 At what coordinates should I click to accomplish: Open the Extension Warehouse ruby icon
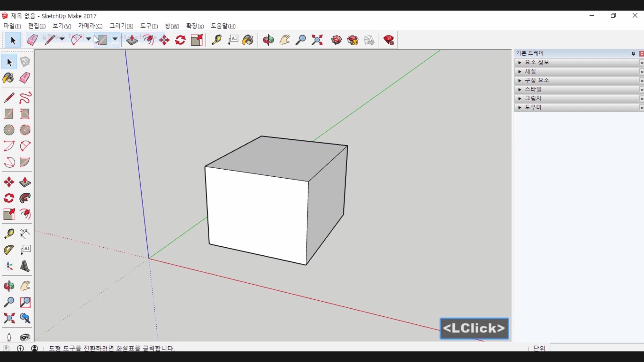pos(389,40)
